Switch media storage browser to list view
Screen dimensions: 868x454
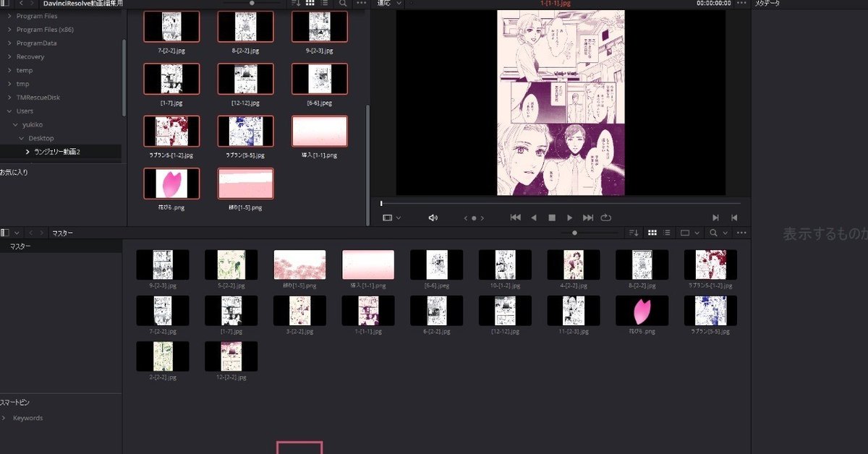(325, 4)
